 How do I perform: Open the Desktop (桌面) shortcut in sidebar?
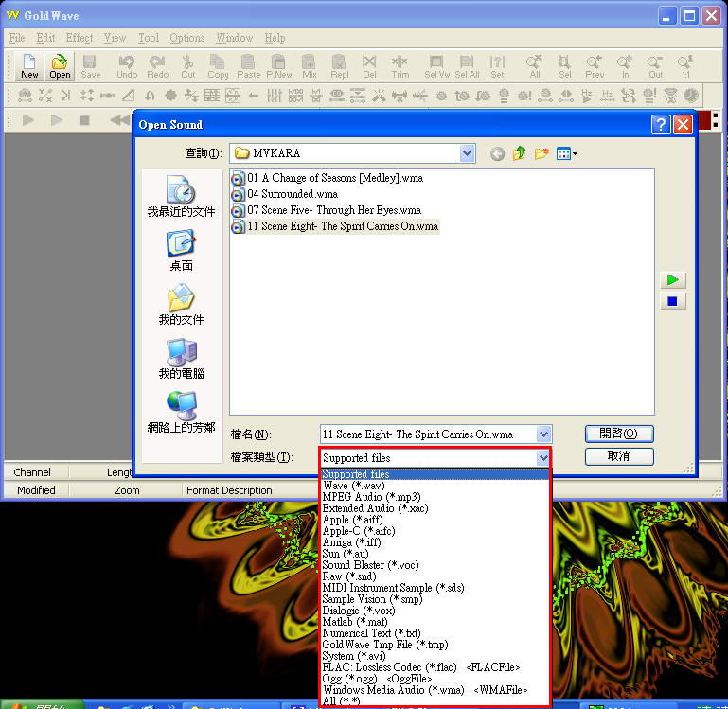tap(181, 251)
